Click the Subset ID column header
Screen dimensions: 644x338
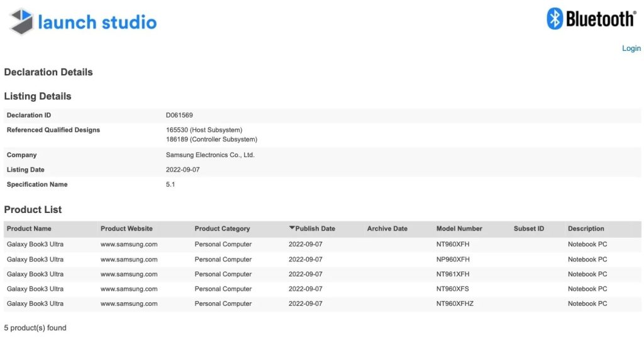coord(528,229)
